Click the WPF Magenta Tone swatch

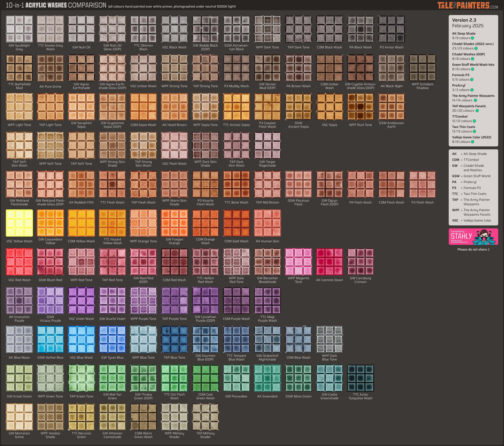click(298, 262)
